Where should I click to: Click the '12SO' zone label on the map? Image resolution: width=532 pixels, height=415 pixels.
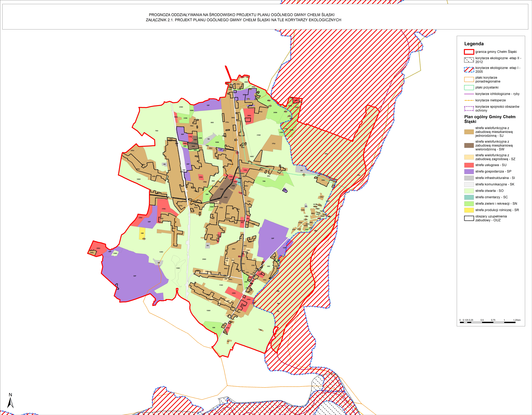(x=161, y=252)
